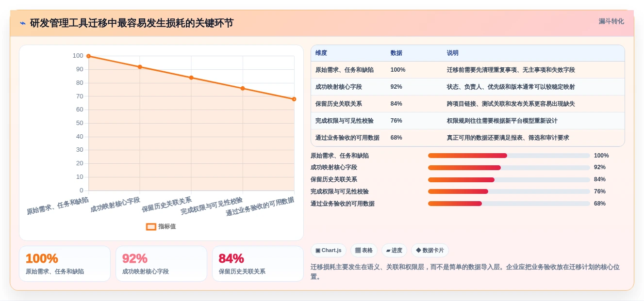Click the 84% label beside the progress bar
The height and width of the screenshot is (301, 644).
pos(600,179)
